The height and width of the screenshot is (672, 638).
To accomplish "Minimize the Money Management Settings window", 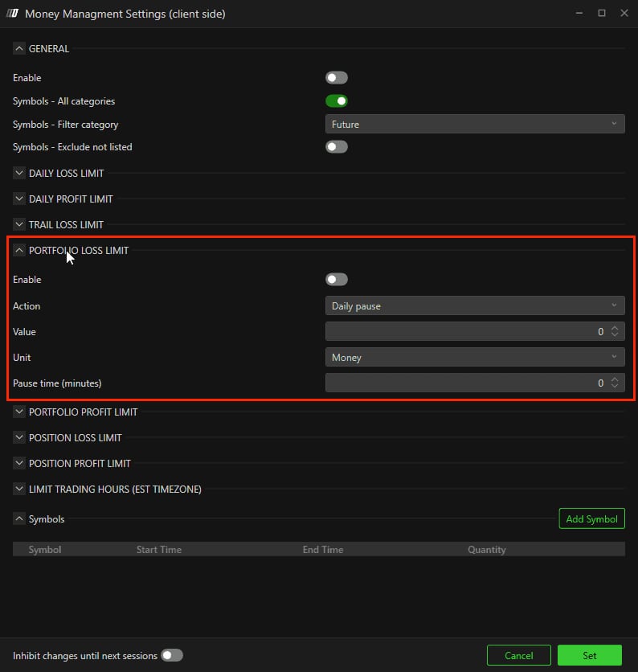I will tap(579, 14).
